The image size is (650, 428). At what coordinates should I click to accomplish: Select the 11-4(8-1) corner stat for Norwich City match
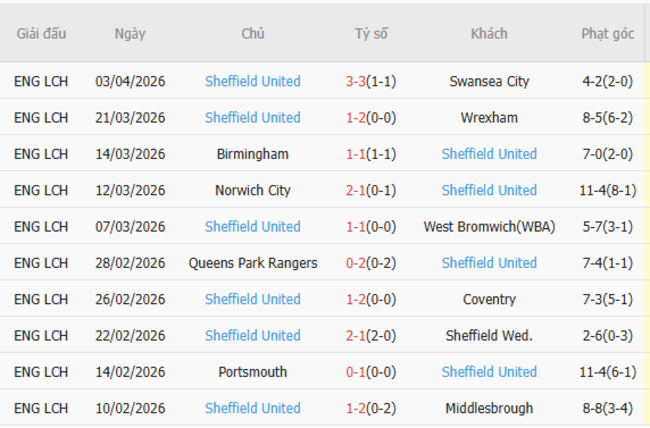click(608, 190)
